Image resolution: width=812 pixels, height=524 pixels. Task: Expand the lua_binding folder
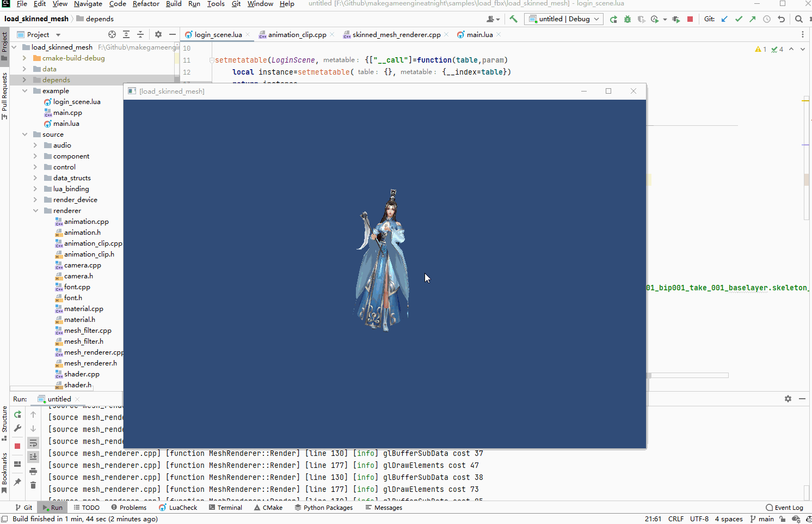(x=35, y=189)
